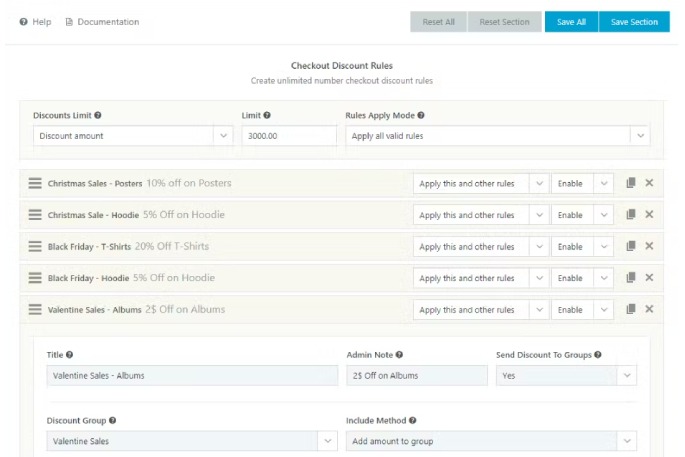Screen dimensions: 685x457
Task: Click help icon beside Rules Apply Mode
Action: point(421,116)
